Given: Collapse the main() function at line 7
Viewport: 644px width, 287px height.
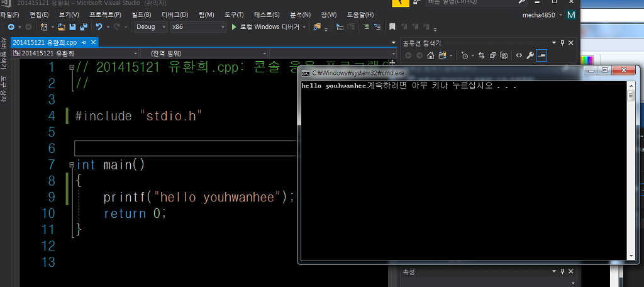Looking at the screenshot, I should pyautogui.click(x=72, y=165).
